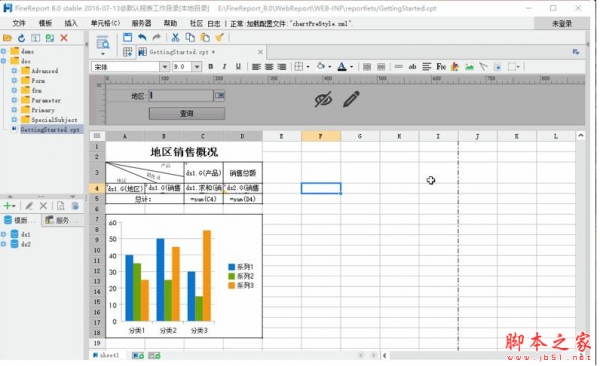The image size is (600, 366).
Task: Open the 插入 menu
Action: 71,23
